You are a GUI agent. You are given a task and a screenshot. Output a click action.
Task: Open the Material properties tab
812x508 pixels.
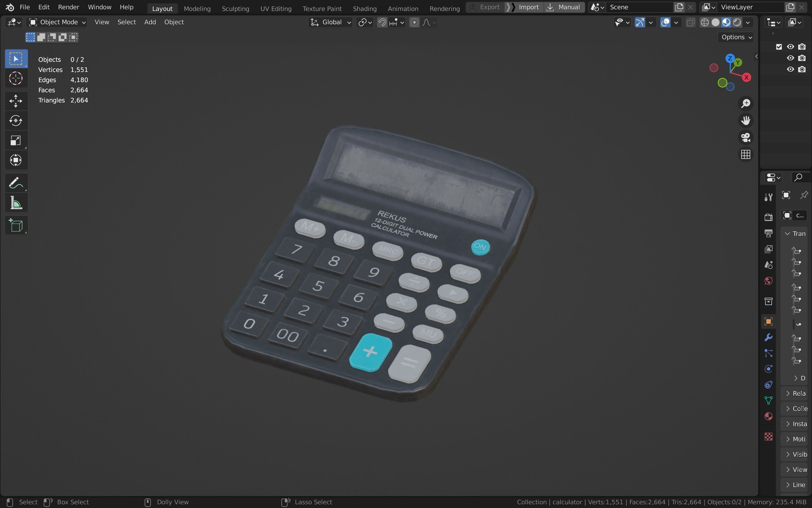pos(768,417)
